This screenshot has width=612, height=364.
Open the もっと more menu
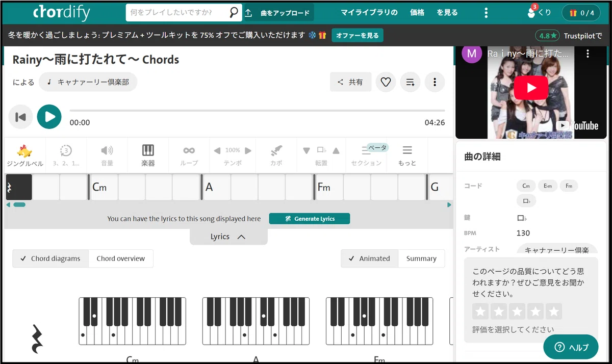point(407,155)
